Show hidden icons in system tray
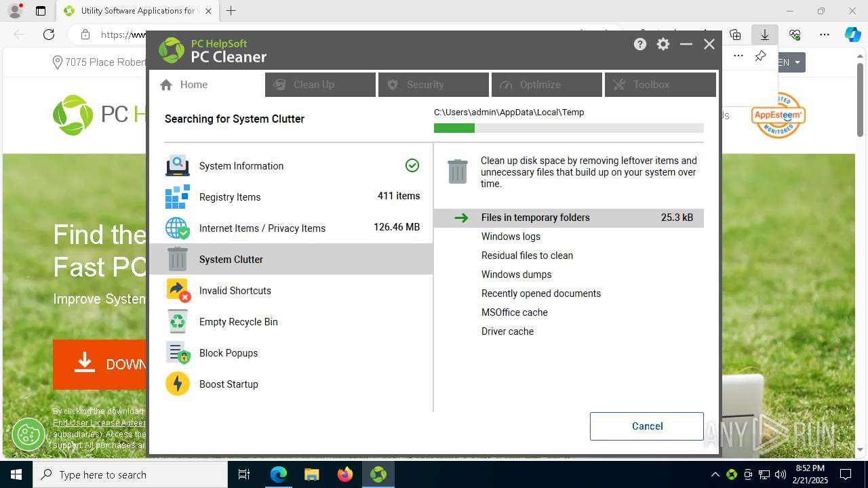 (x=715, y=474)
